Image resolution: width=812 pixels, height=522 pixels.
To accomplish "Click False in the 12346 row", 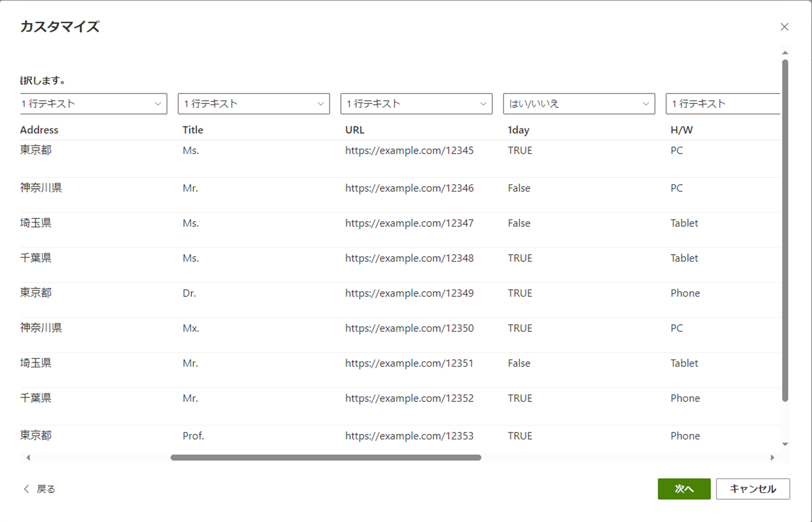I will [519, 188].
